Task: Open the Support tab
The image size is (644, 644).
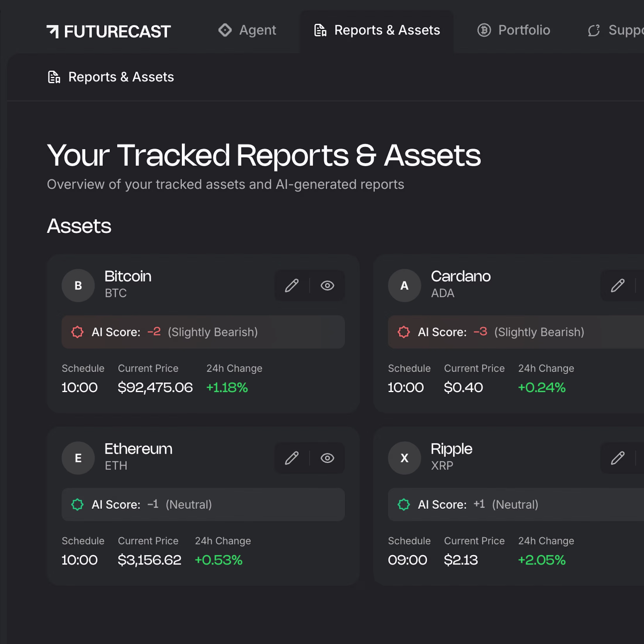Action: 615,30
